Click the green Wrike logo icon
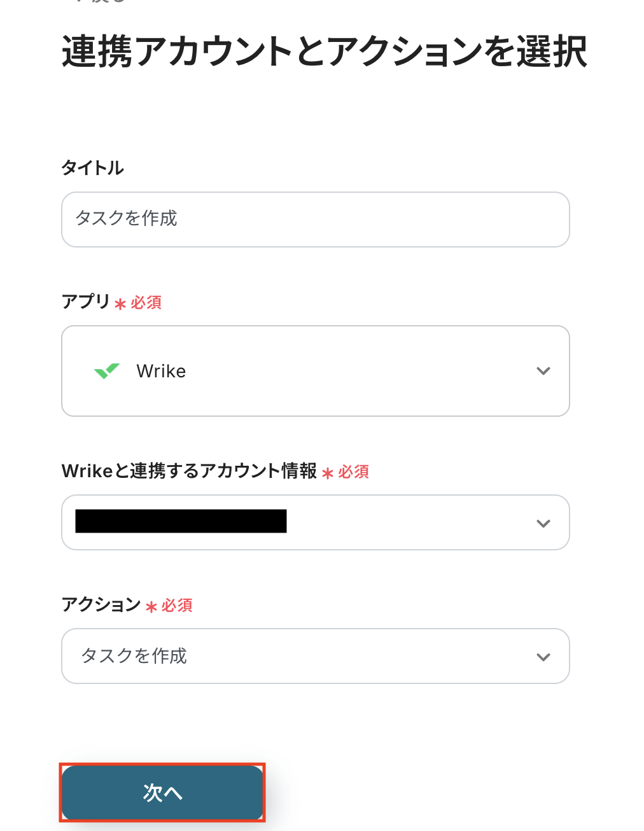Image resolution: width=644 pixels, height=831 pixels. 107,370
